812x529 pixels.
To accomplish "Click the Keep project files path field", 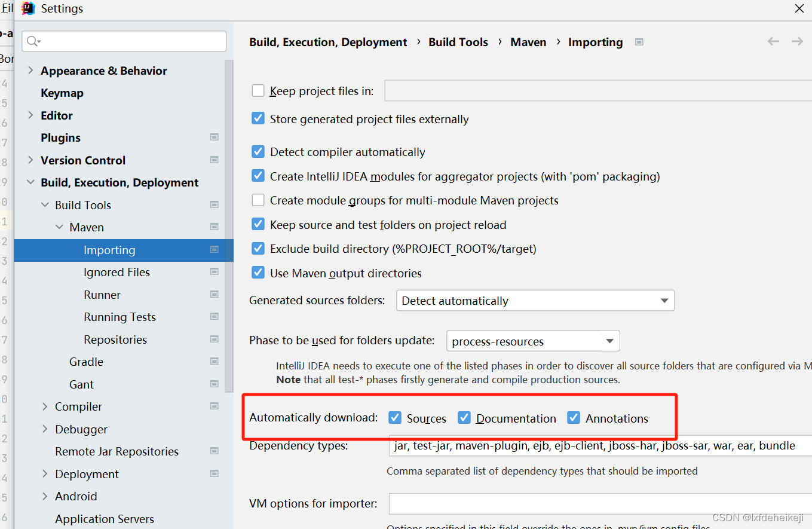I will coord(598,91).
